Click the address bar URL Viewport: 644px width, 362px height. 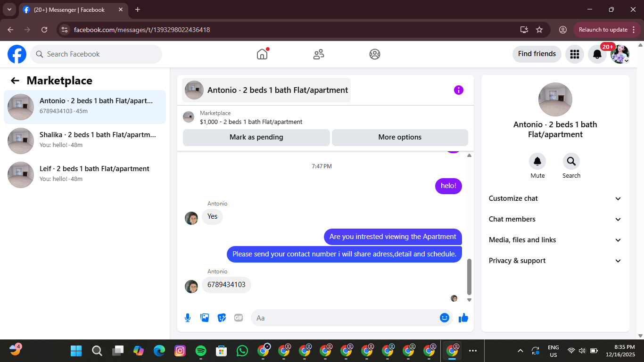coord(142,30)
